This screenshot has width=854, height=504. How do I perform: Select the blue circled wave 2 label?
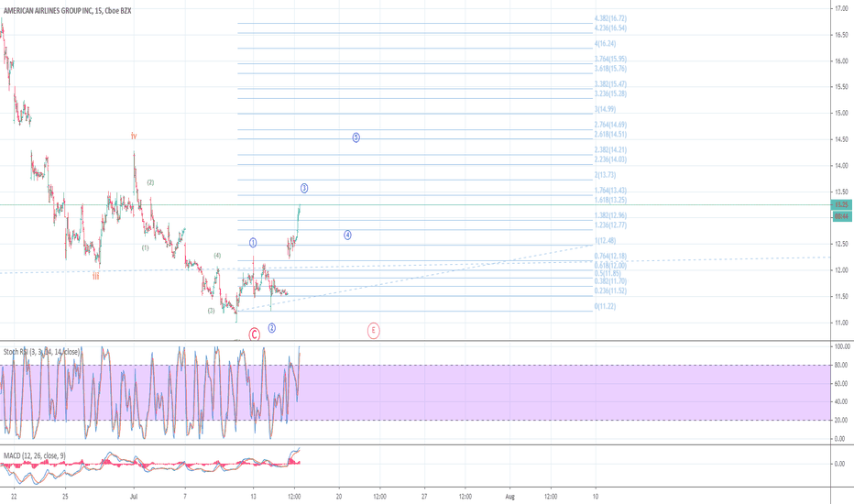[x=272, y=328]
